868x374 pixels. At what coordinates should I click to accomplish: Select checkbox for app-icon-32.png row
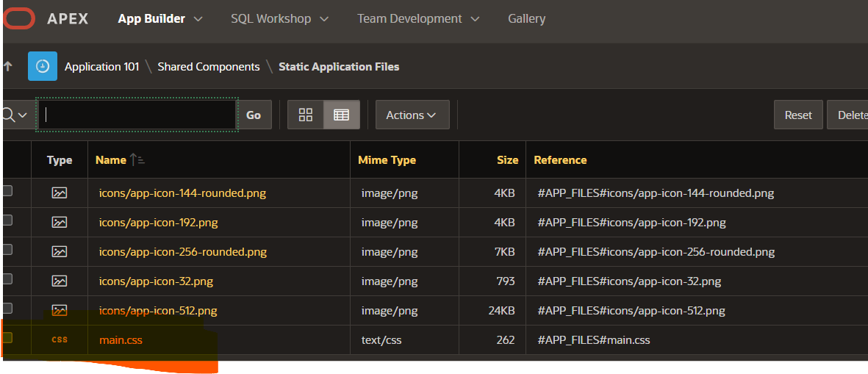pyautogui.click(x=7, y=279)
